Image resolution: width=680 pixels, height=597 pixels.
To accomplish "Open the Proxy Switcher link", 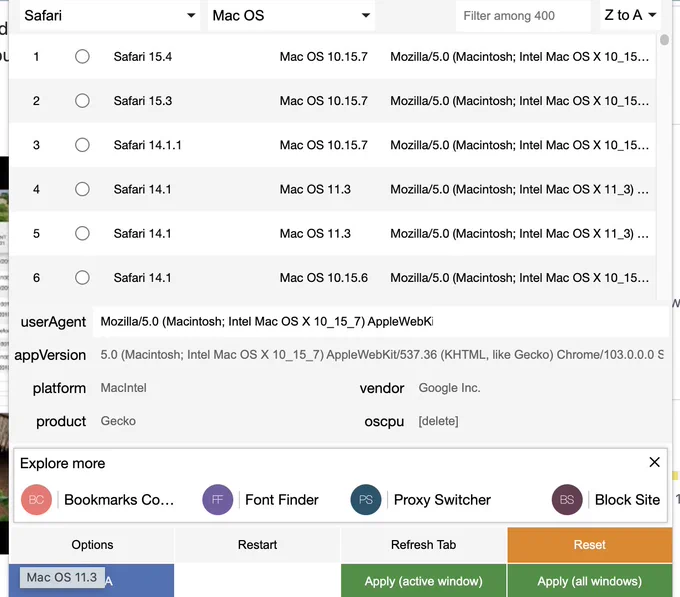I will tap(442, 500).
